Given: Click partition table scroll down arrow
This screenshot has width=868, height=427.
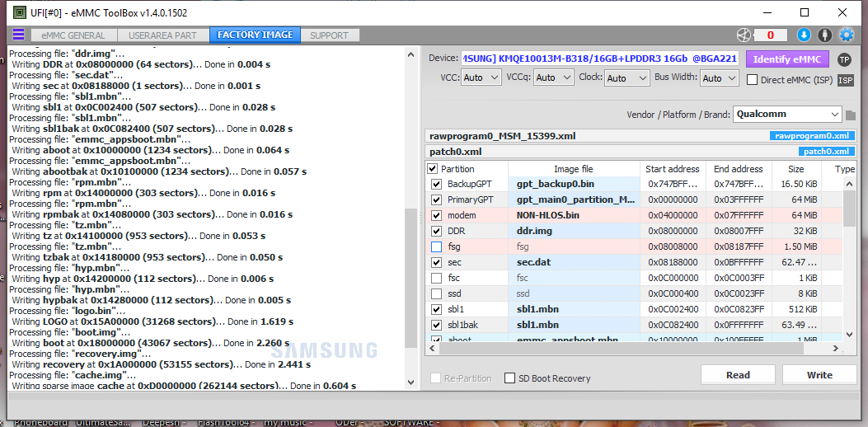Looking at the screenshot, I should (x=850, y=334).
